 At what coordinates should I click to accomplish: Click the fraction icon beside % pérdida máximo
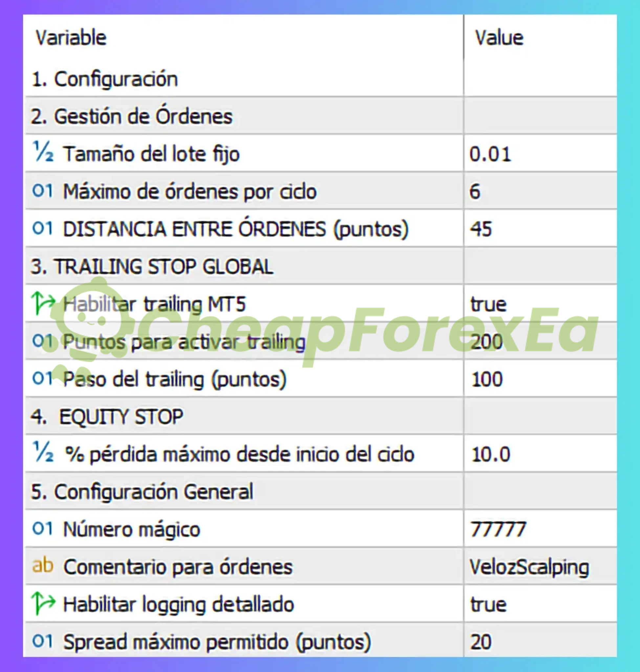tap(43, 452)
